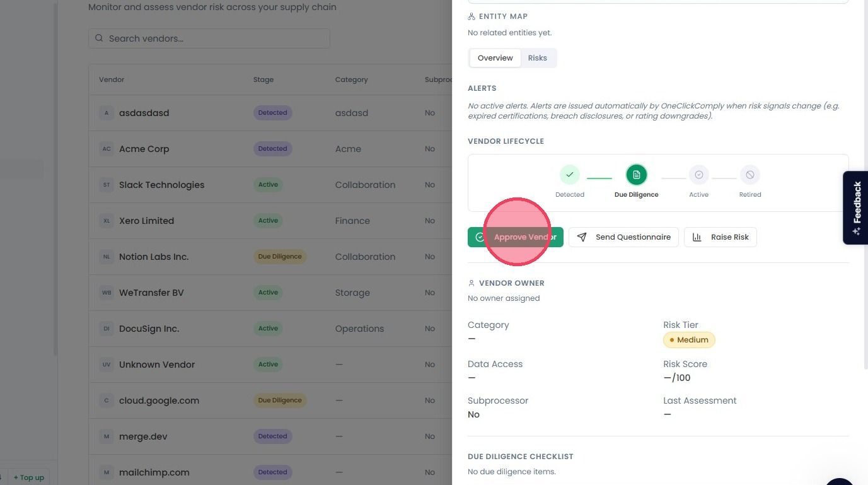Select the Due Diligence lifecycle stage icon
This screenshot has width=868, height=485.
click(x=636, y=175)
